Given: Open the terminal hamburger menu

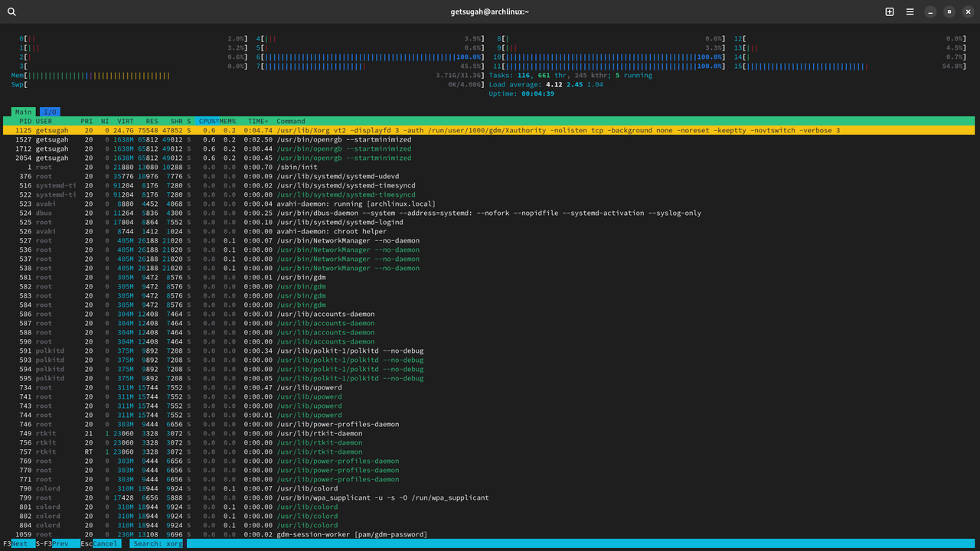Looking at the screenshot, I should (x=910, y=11).
